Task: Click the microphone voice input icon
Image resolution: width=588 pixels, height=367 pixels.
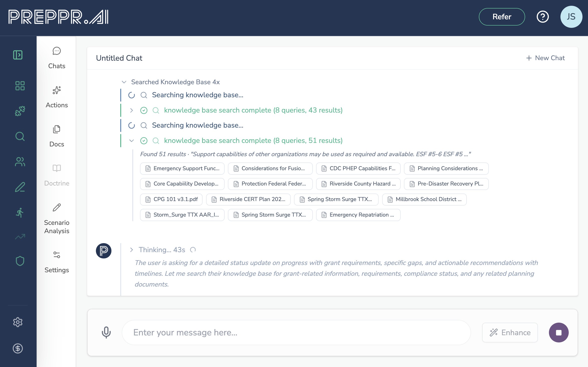Action: 106,332
